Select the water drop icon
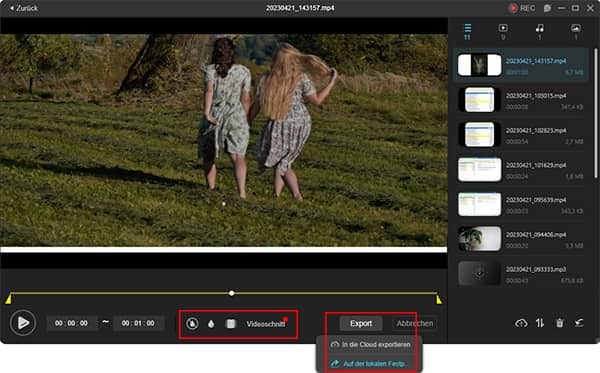Image resolution: width=600 pixels, height=373 pixels. [211, 324]
